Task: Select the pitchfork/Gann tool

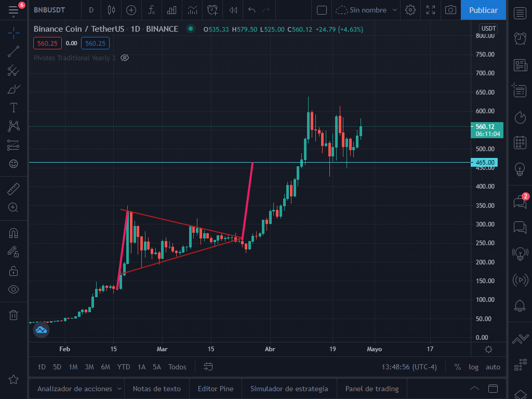Action: click(x=14, y=71)
